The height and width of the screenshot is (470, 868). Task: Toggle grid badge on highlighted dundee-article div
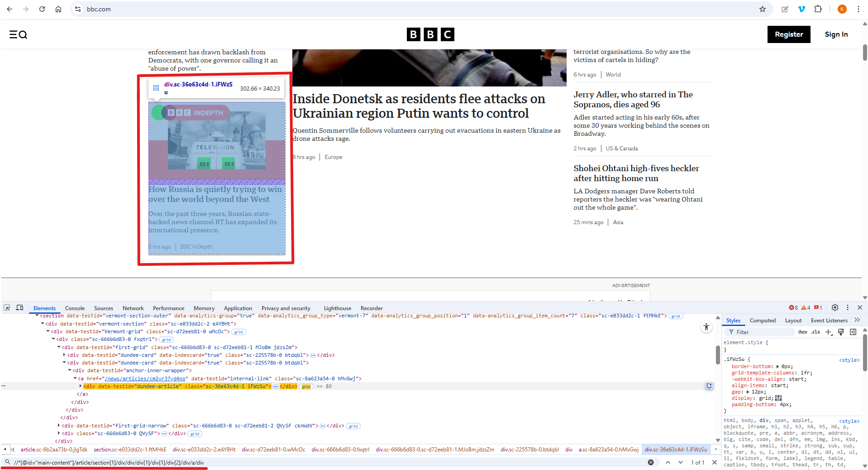[x=306, y=387]
